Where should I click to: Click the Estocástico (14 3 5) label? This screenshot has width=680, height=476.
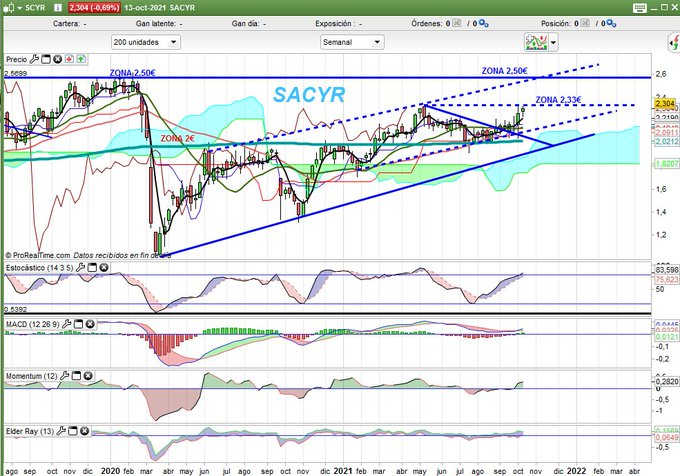pos(39,268)
